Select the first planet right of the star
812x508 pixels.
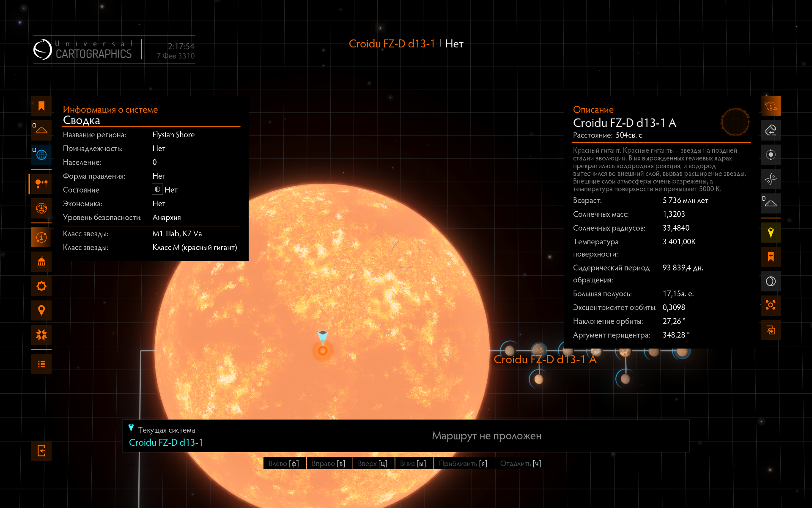click(510, 351)
